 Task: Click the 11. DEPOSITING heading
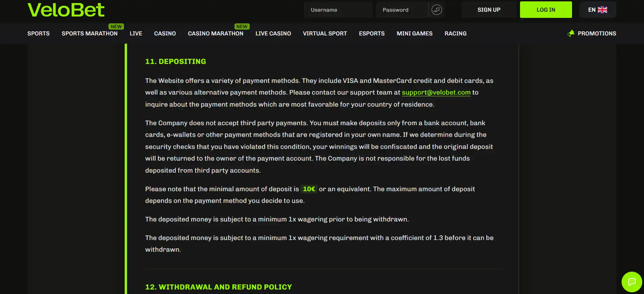click(x=176, y=62)
